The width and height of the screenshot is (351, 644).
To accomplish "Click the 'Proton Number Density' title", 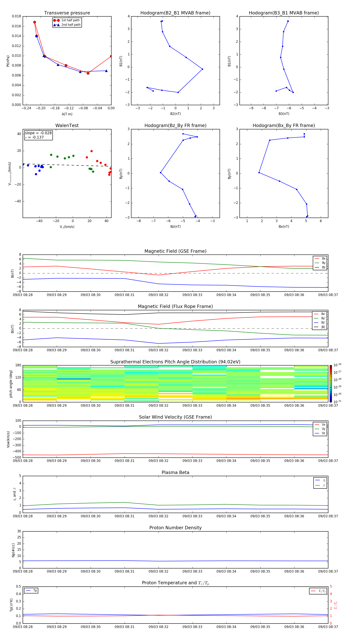I will pos(175,528).
